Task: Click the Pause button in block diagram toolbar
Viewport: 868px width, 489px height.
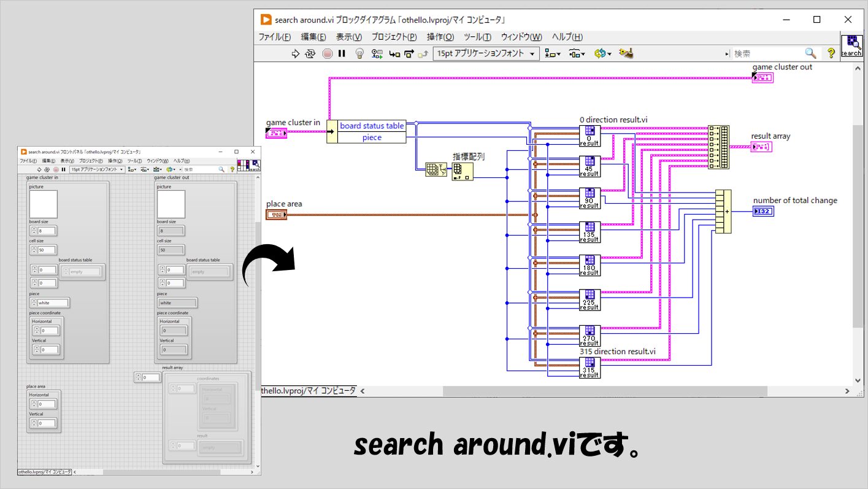Action: tap(342, 53)
